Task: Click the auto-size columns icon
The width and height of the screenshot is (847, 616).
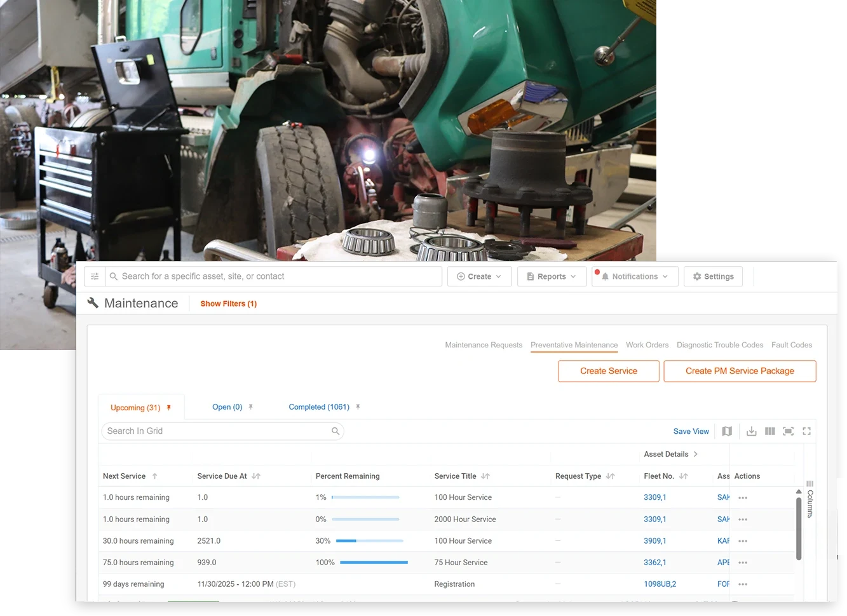Action: pyautogui.click(x=788, y=431)
